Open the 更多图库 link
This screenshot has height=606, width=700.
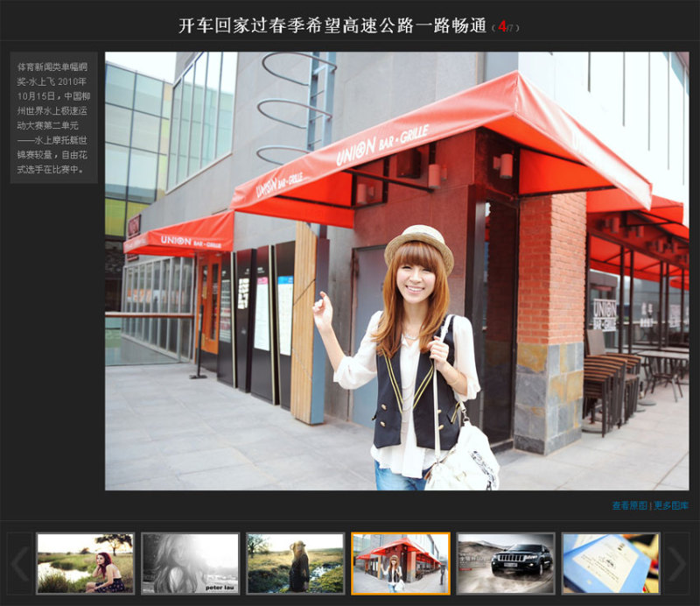click(671, 505)
